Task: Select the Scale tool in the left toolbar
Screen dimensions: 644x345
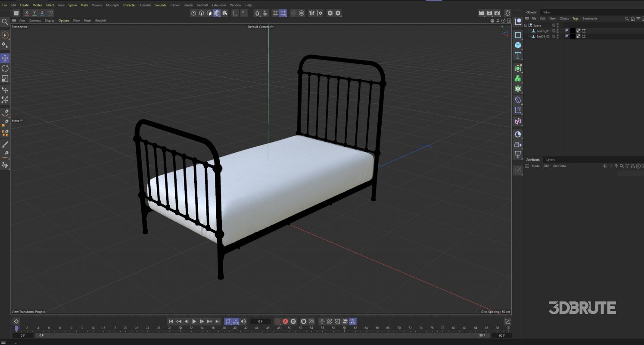Action: [x=5, y=78]
